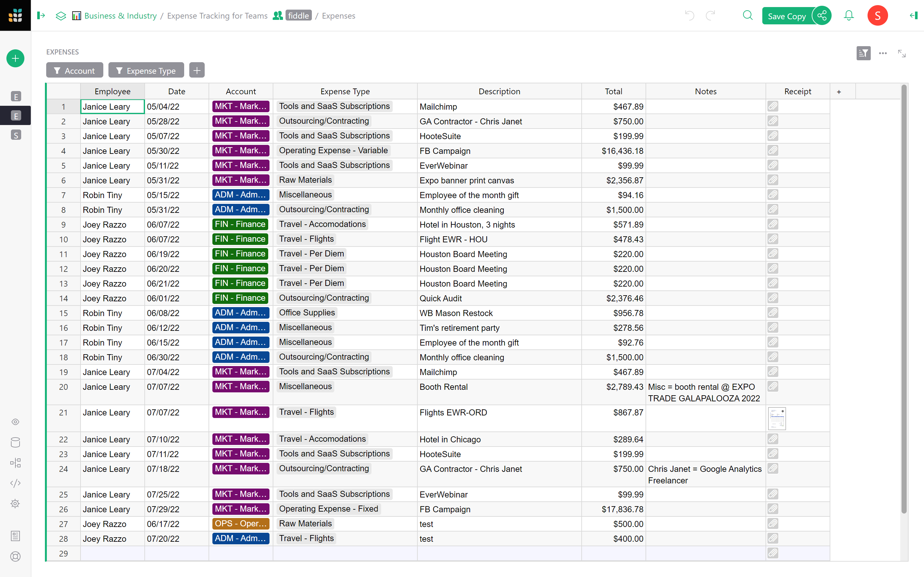Open the search icon near Save Copy

(747, 16)
